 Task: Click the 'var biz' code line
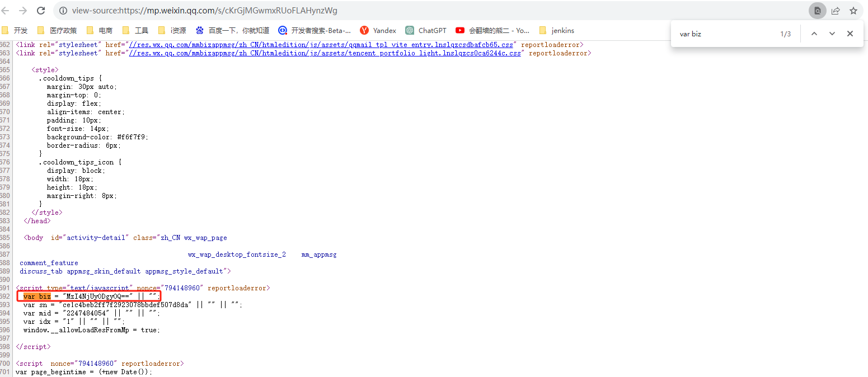pyautogui.click(x=92, y=296)
